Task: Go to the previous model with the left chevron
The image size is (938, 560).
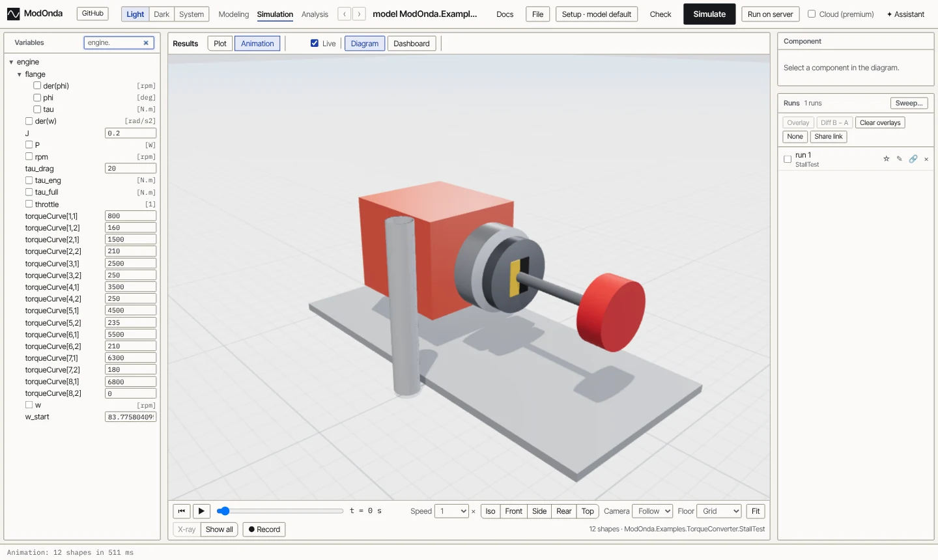Action: click(x=345, y=14)
